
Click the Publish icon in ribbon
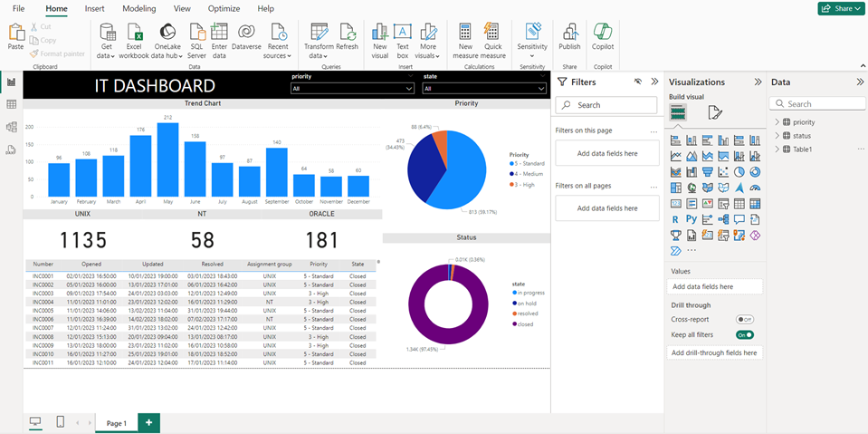(x=569, y=36)
